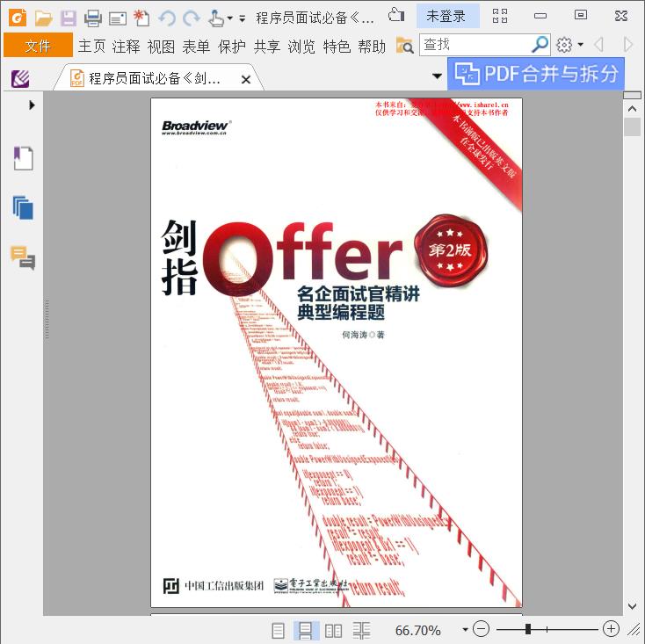The image size is (645, 644).
Task: Click the Foxit Reader app logo icon
Action: coord(18,18)
